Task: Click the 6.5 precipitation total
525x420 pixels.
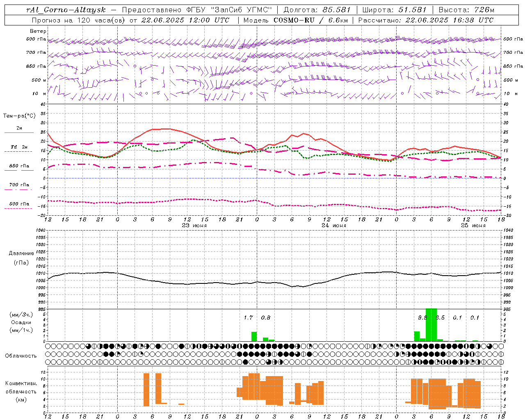Action: [440, 317]
